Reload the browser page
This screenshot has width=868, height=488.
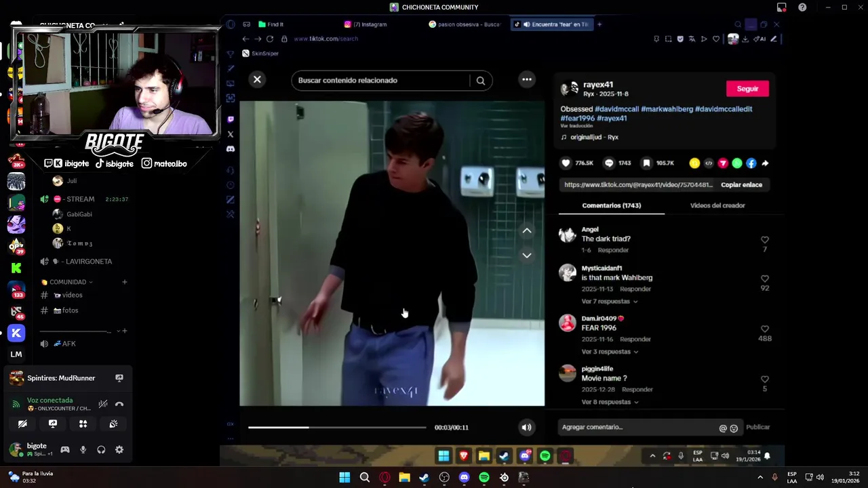pos(270,39)
